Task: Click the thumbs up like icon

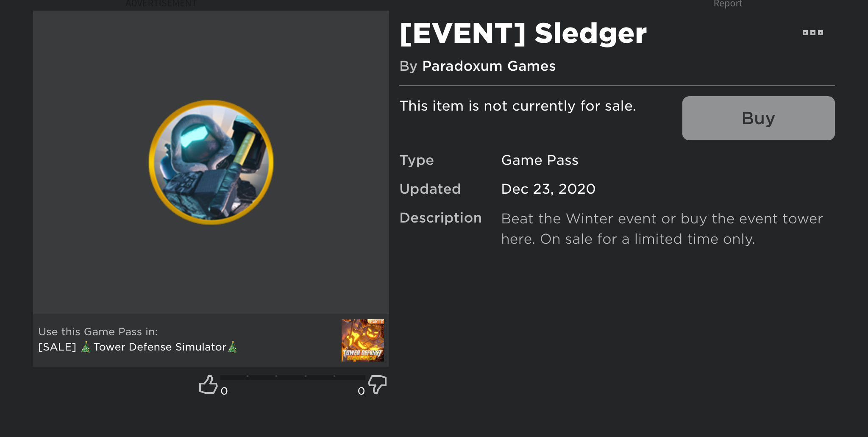Action: point(208,384)
